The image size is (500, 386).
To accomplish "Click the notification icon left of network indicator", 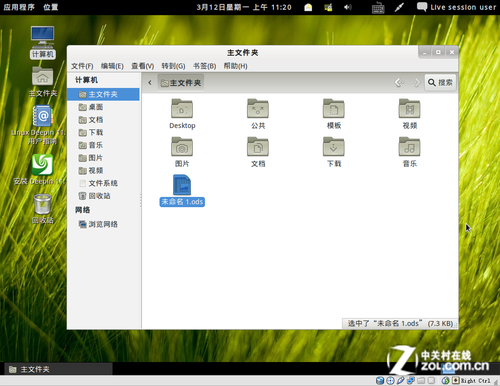I will pyautogui.click(x=308, y=7).
